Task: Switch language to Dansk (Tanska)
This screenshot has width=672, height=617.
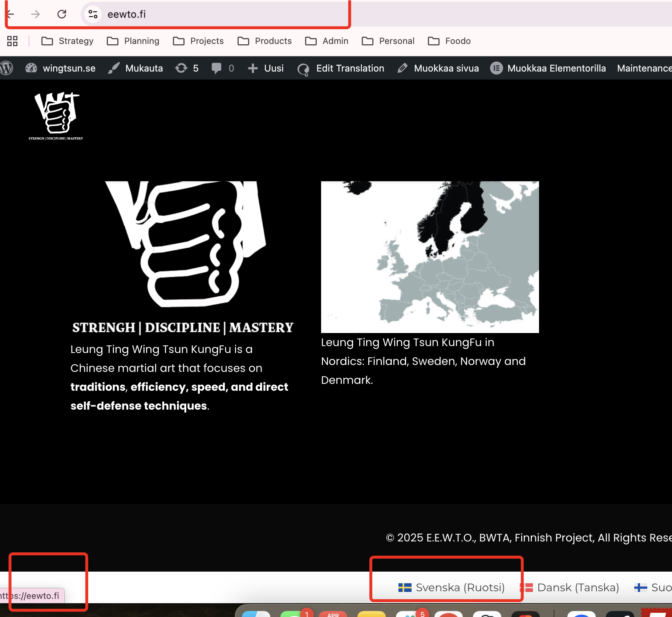Action: (x=570, y=587)
